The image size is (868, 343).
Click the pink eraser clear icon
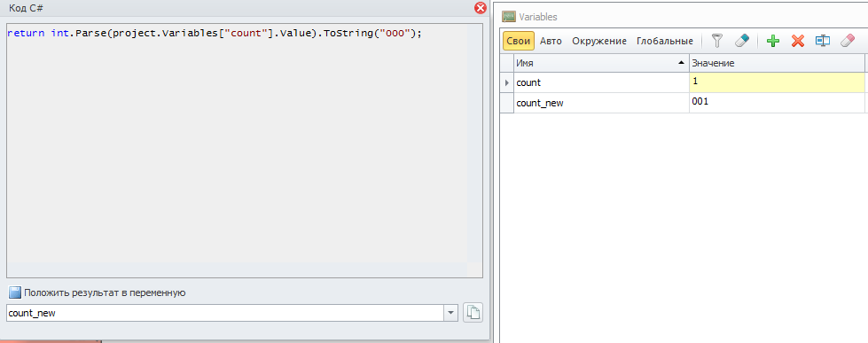point(848,41)
